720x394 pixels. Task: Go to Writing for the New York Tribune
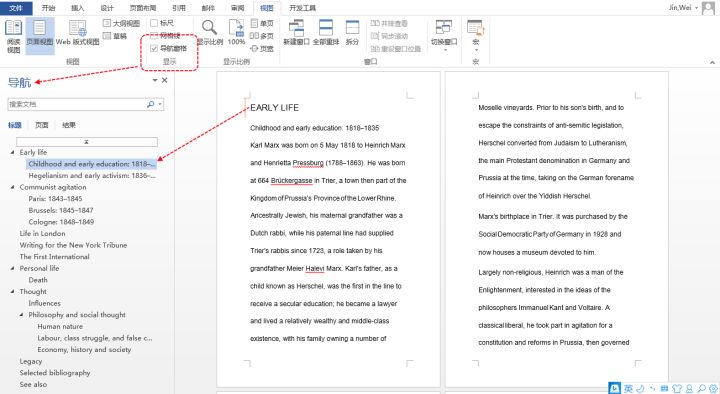coord(73,245)
